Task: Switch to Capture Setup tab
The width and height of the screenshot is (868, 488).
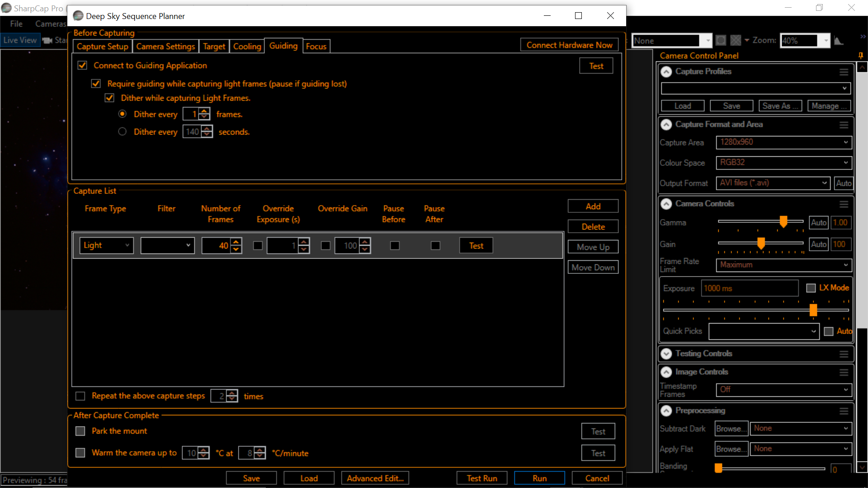Action: (x=103, y=47)
